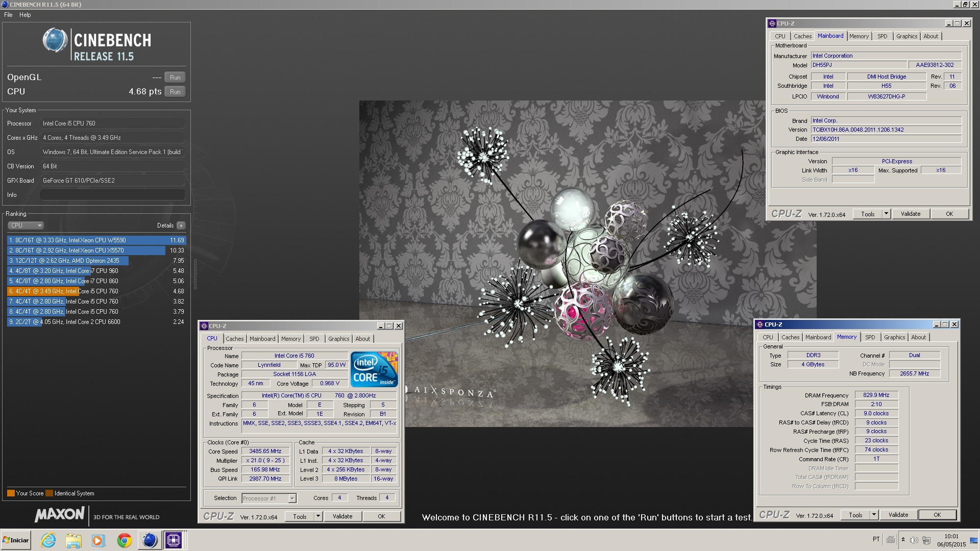
Task: Click CPU-Z icon in CPU window title
Action: pos(204,326)
